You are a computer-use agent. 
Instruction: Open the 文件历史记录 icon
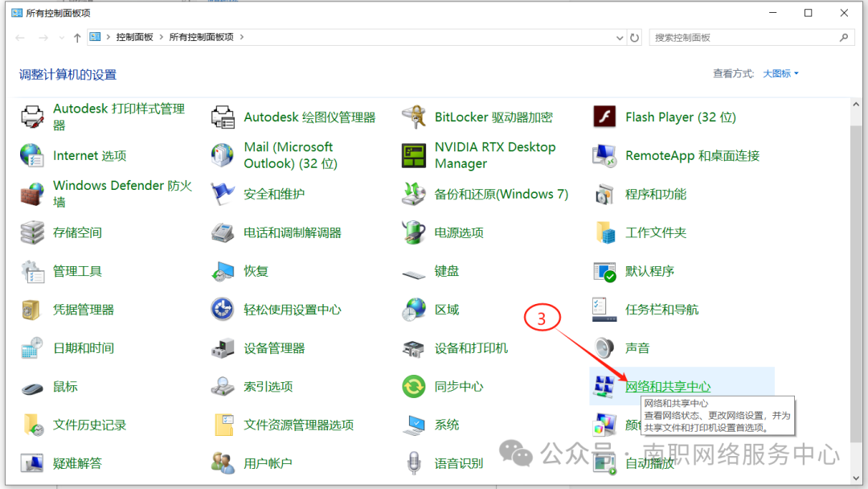32,425
